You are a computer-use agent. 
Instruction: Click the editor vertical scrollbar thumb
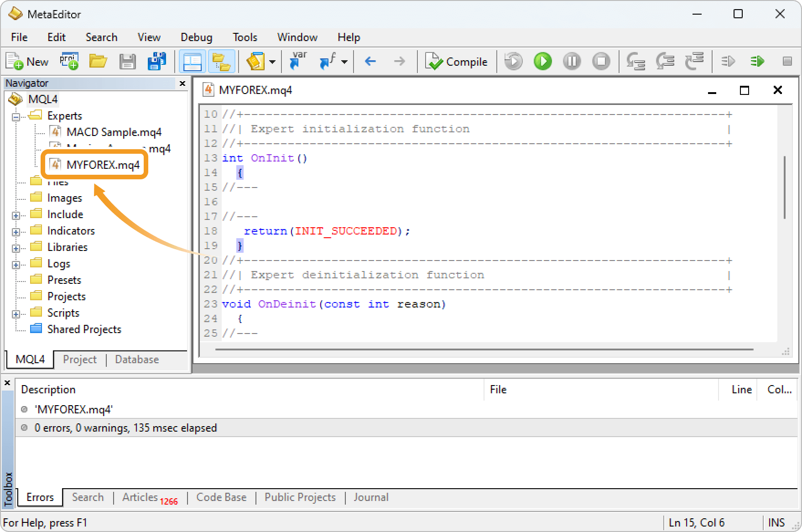point(785,187)
